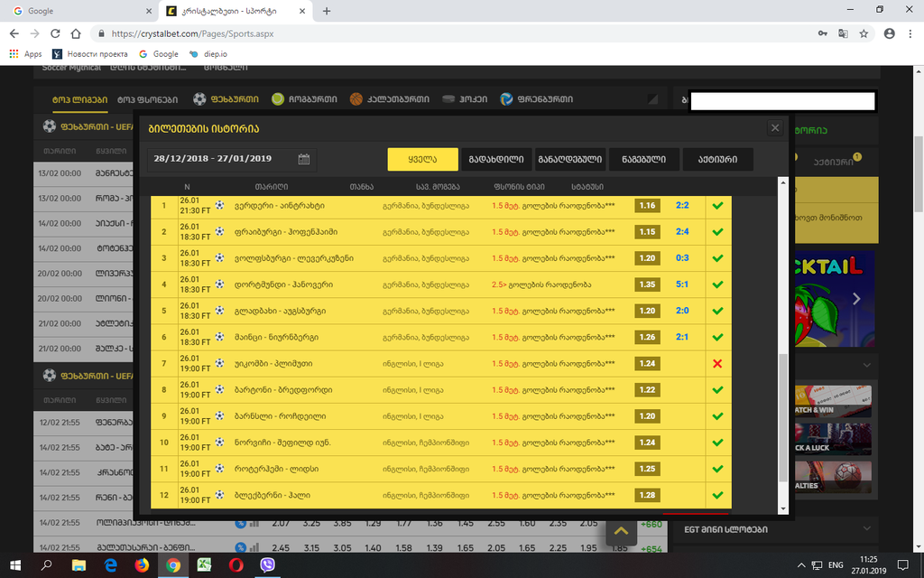924x578 pixels.
Task: Click green checkmark status in row 1
Action: 717,206
